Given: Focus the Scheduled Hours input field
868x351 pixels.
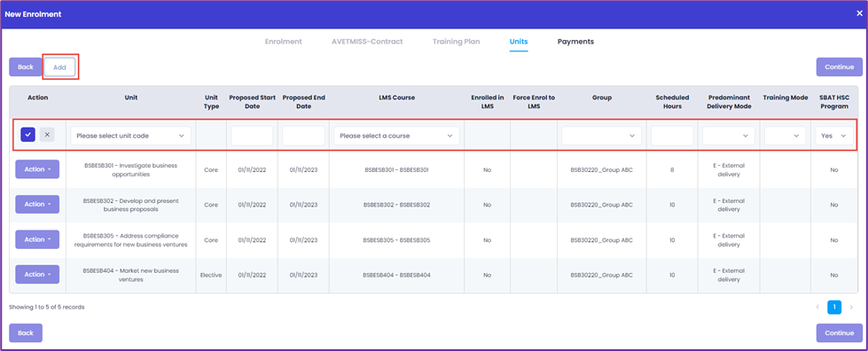Looking at the screenshot, I should (672, 136).
